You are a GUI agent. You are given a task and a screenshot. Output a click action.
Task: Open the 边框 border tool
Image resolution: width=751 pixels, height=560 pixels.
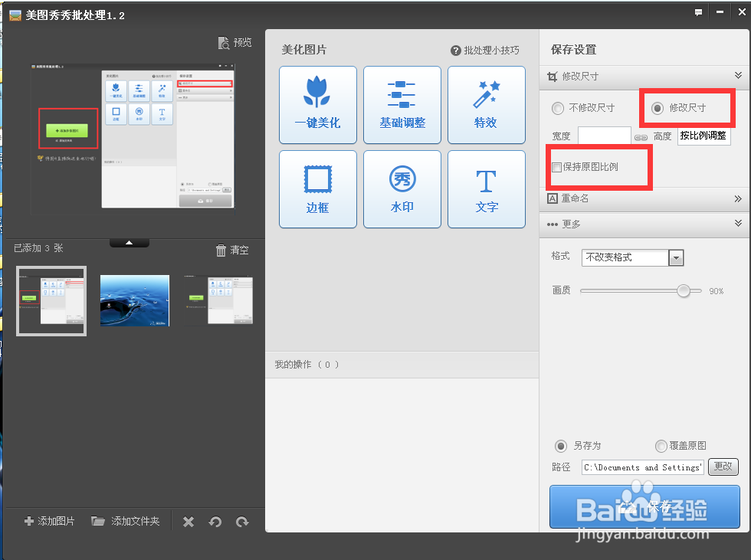coord(317,188)
